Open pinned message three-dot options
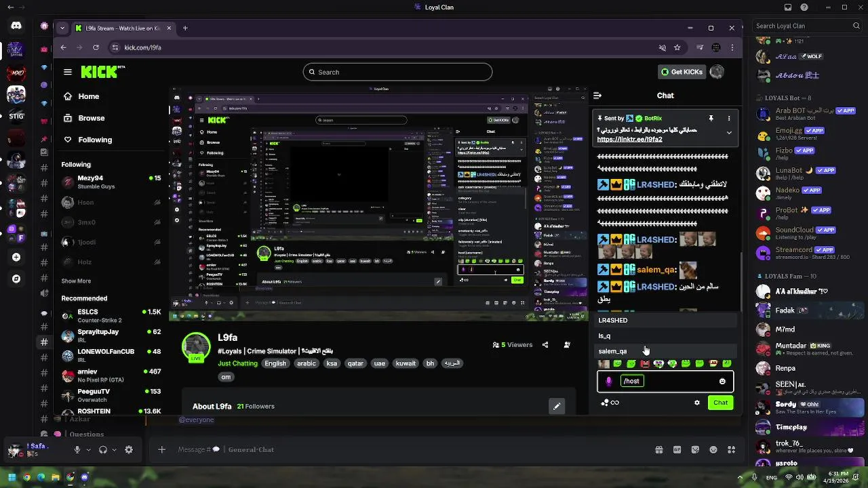This screenshot has height=488, width=868. tap(729, 119)
